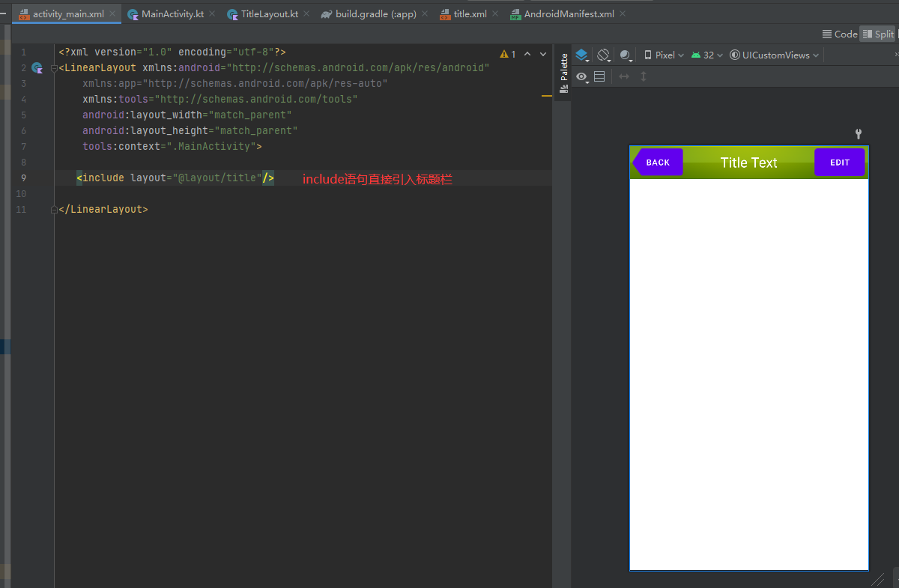Click the include layout code on line 9
The height and width of the screenshot is (588, 899).
(x=175, y=178)
